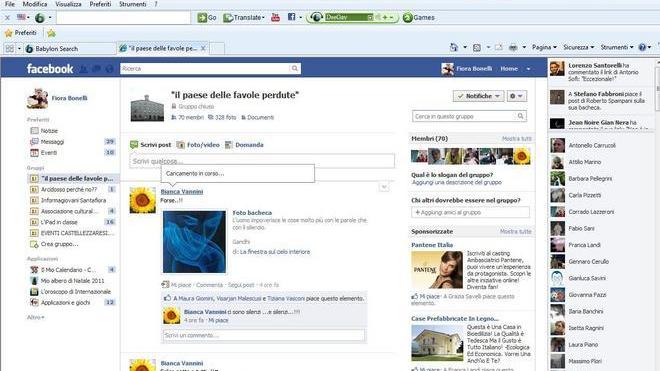This screenshot has height=371, width=660.
Task: Click the Games toolbar icon
Action: click(407, 18)
